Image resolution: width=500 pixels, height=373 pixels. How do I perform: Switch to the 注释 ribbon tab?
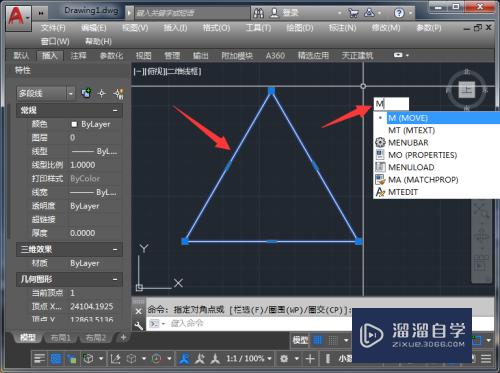[x=78, y=55]
